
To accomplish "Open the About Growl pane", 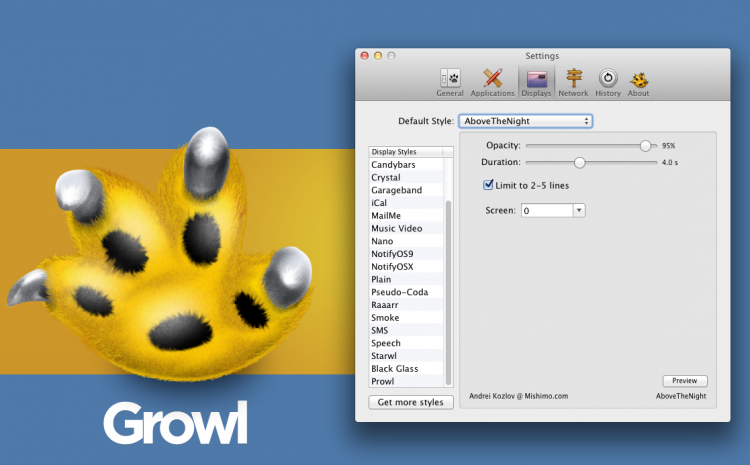I will click(x=639, y=82).
